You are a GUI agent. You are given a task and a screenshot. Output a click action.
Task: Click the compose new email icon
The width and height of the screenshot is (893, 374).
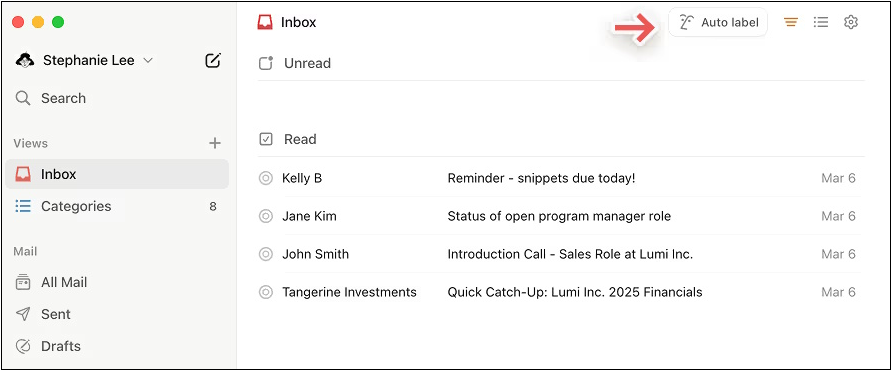pyautogui.click(x=212, y=60)
